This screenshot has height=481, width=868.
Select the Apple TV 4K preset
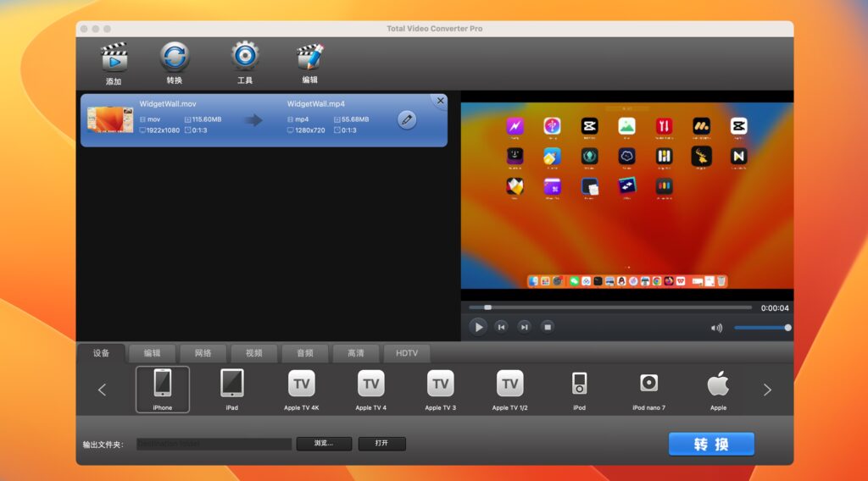tap(302, 390)
